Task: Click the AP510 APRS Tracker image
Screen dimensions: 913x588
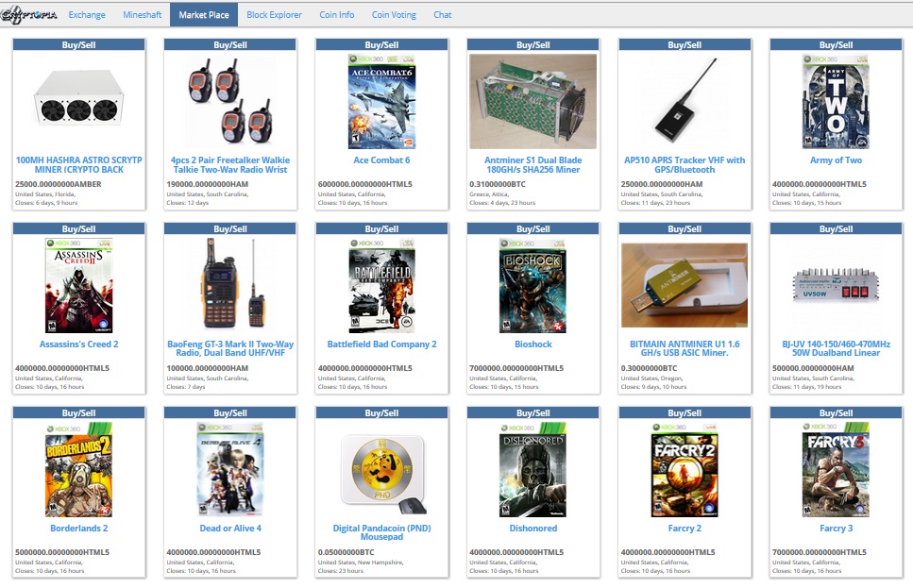Action: click(x=685, y=99)
